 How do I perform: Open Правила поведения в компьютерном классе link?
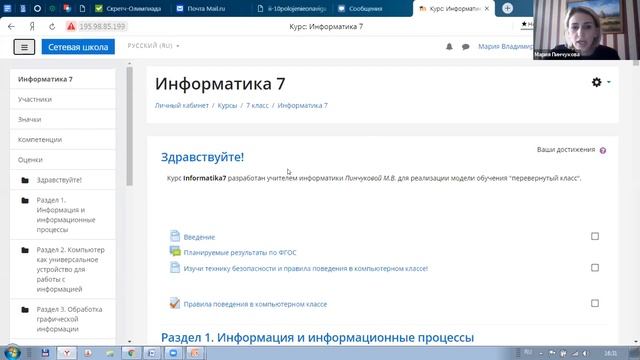point(255,304)
